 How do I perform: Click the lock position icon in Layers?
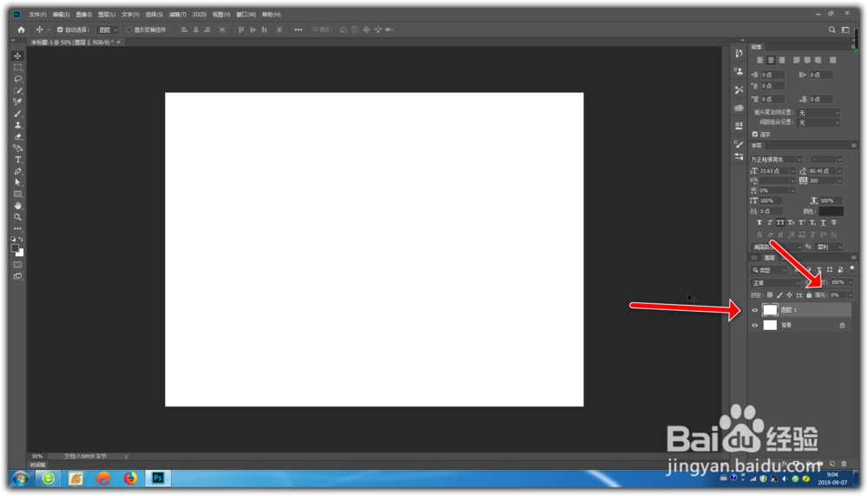pyautogui.click(x=789, y=295)
